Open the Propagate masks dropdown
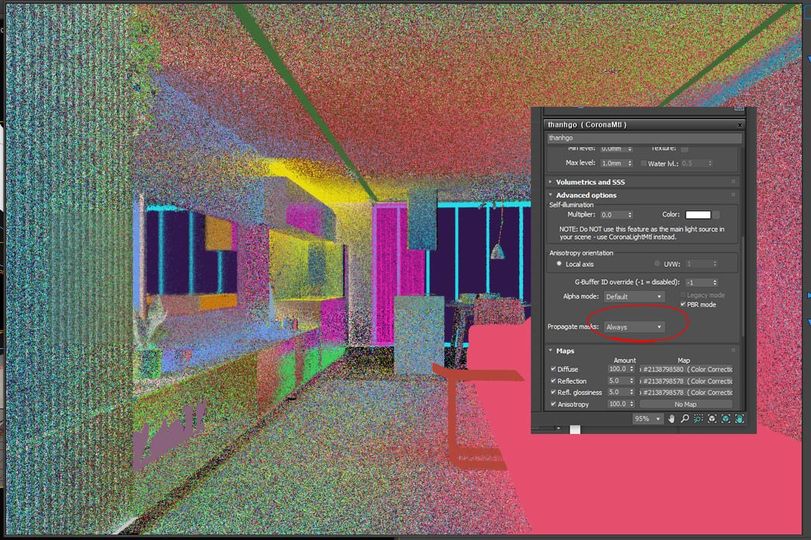 click(634, 327)
